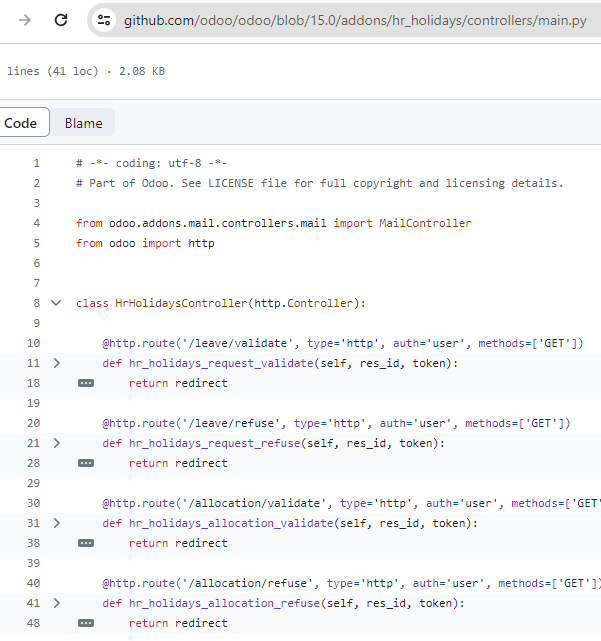This screenshot has height=641, width=601.
Task: Reload the page with the browser refresh icon
Action: [x=61, y=20]
